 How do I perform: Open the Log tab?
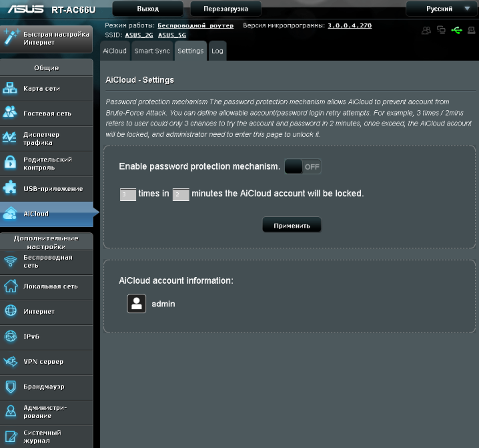(217, 51)
